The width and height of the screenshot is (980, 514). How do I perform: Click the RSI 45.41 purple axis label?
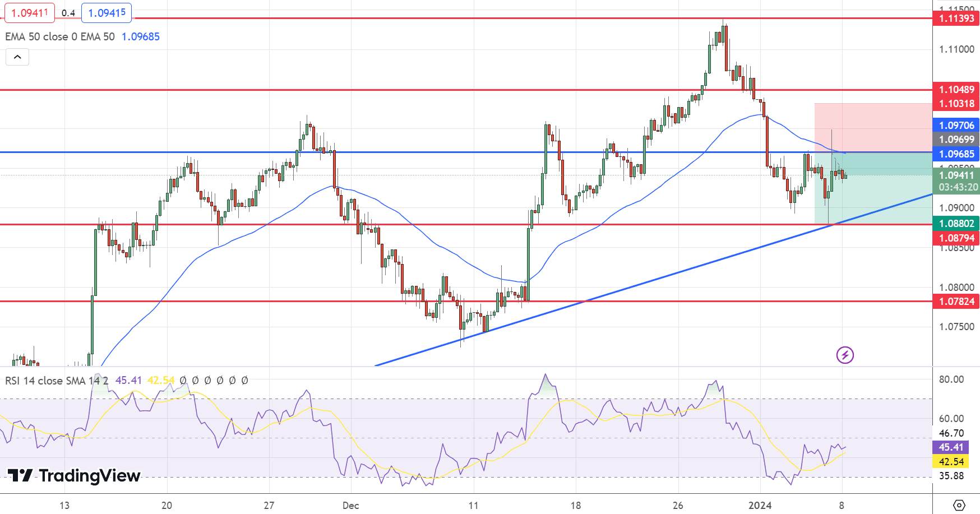point(951,447)
